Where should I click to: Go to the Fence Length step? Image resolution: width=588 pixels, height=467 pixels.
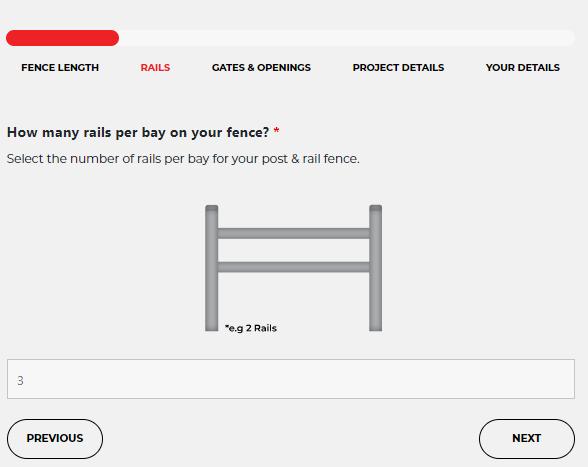(x=60, y=68)
